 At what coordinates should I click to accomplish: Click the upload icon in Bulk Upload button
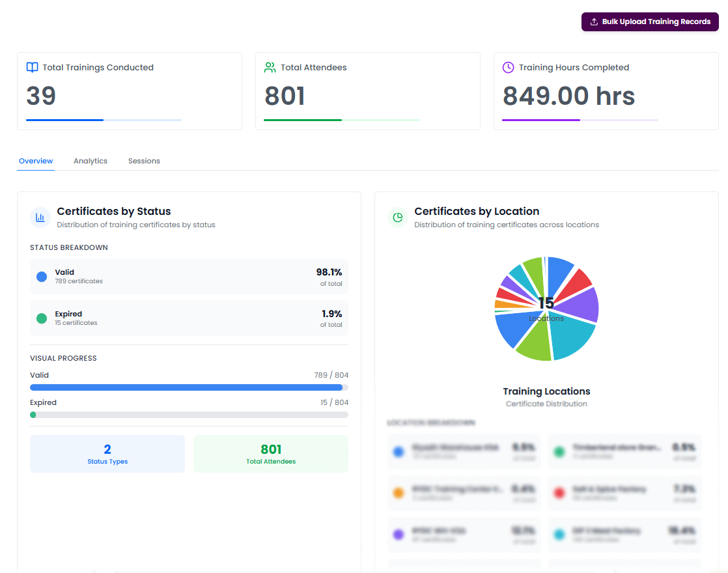[x=593, y=22]
